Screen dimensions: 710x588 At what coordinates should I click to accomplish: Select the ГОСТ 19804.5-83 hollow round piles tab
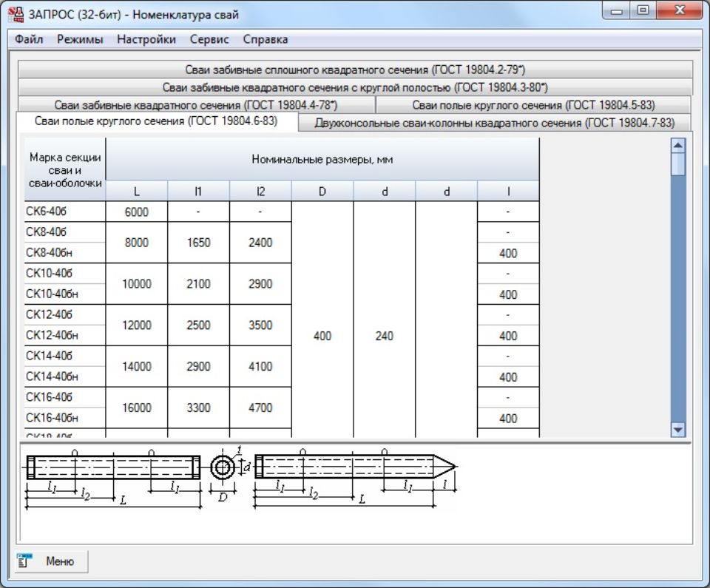tap(533, 105)
